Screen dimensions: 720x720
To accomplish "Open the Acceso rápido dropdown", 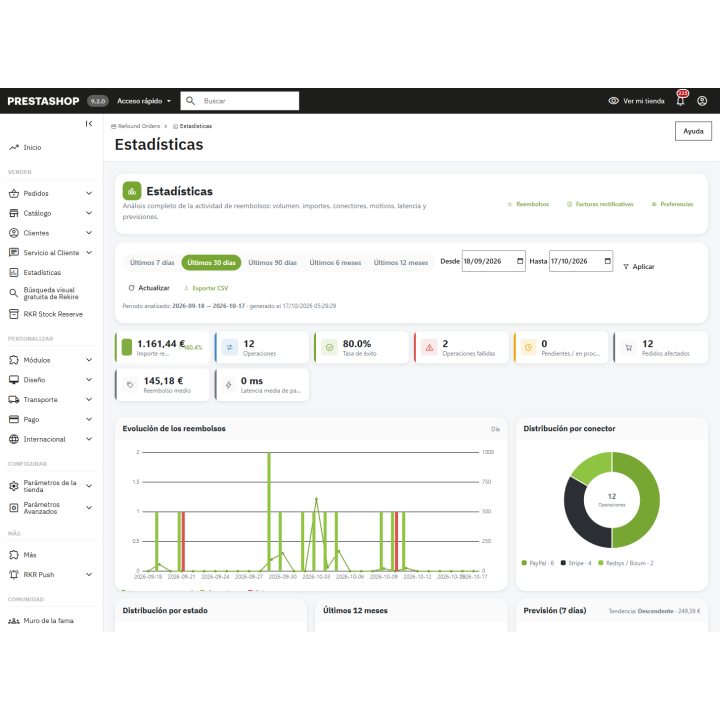I will pos(144,101).
